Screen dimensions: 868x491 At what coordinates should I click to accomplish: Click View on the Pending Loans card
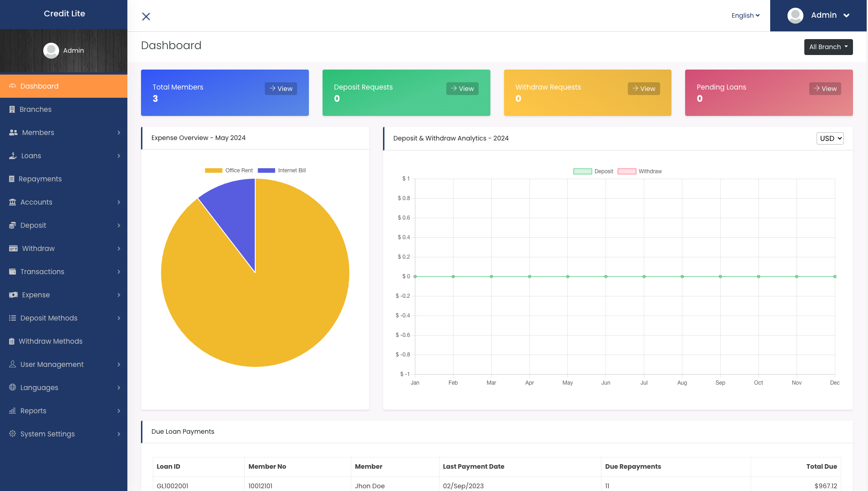point(825,89)
